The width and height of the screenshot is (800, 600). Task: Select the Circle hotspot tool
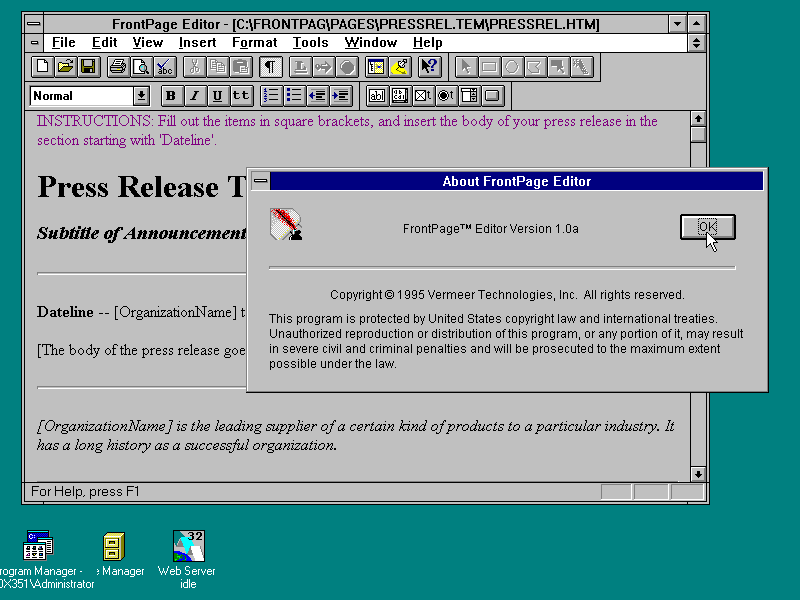tap(512, 67)
